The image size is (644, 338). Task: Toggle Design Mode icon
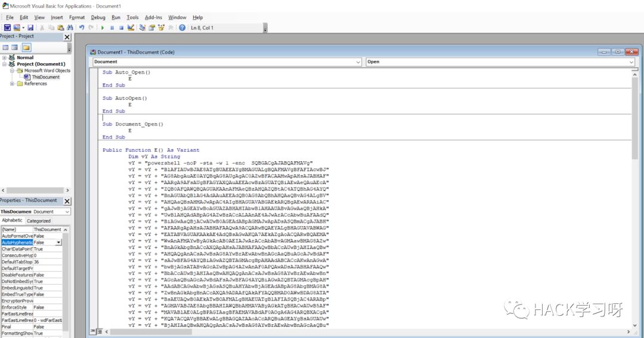point(131,27)
